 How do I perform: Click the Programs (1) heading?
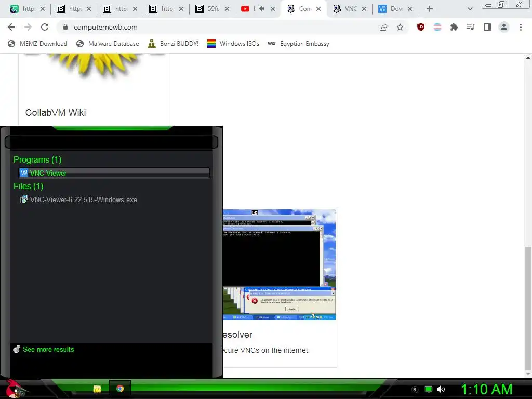[x=37, y=159]
